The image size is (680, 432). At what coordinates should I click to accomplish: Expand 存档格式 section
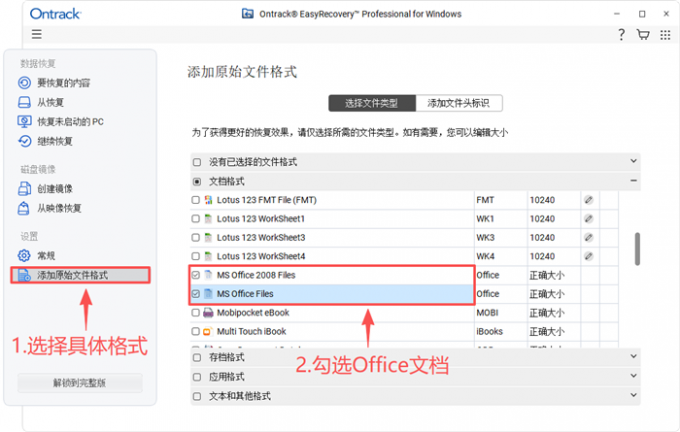633,356
